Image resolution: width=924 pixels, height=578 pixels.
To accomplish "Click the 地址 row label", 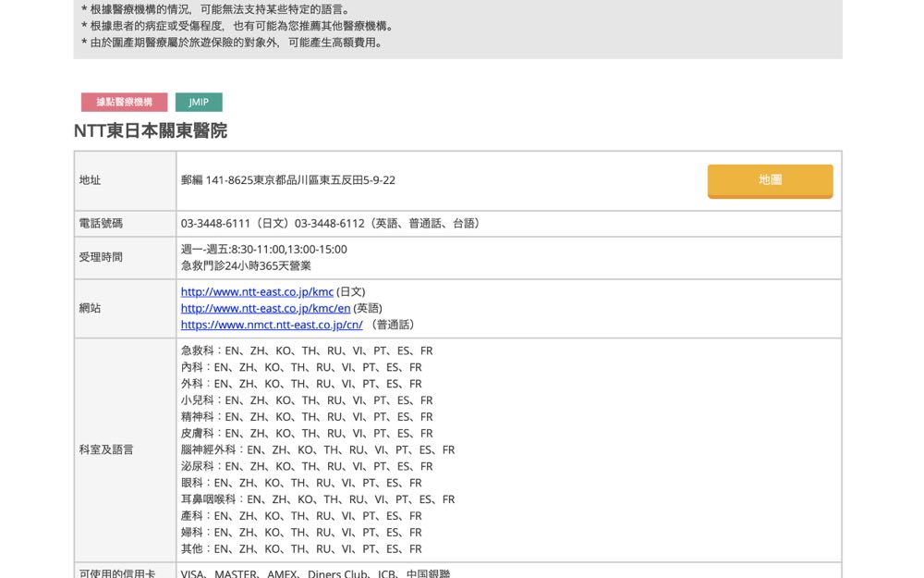I will point(91,180).
